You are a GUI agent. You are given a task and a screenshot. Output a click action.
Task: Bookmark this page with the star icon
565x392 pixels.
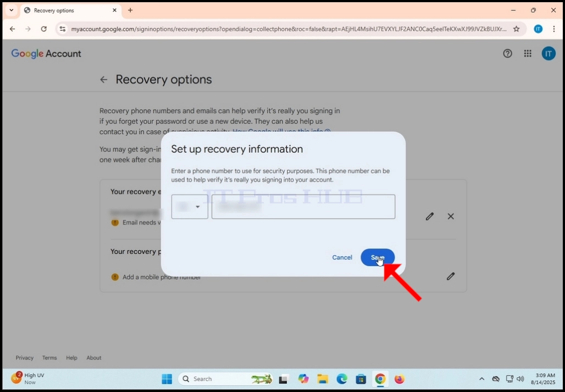tap(516, 29)
